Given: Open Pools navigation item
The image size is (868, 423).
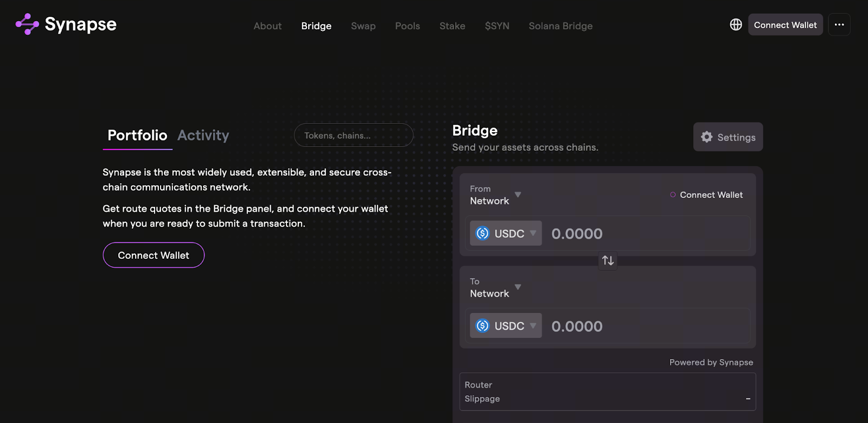Looking at the screenshot, I should [407, 26].
